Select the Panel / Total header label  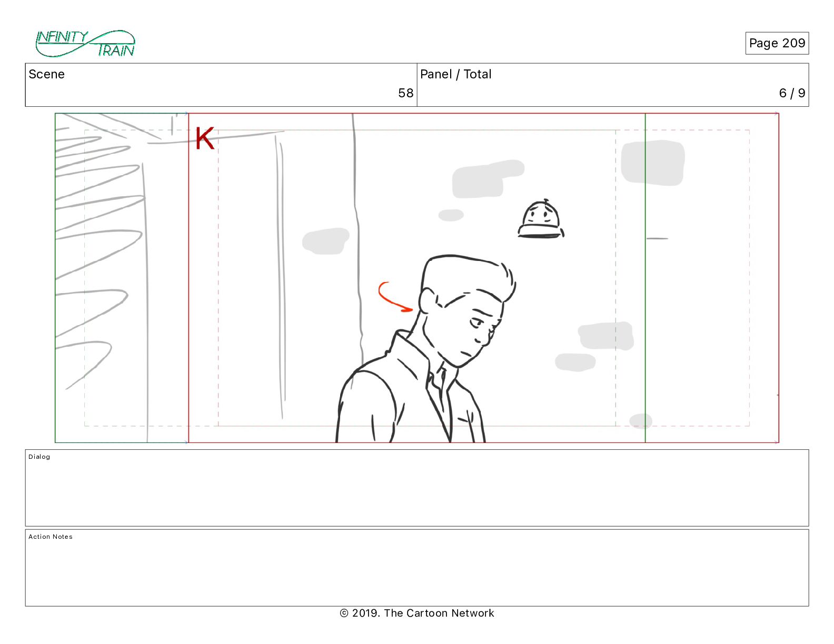455,74
